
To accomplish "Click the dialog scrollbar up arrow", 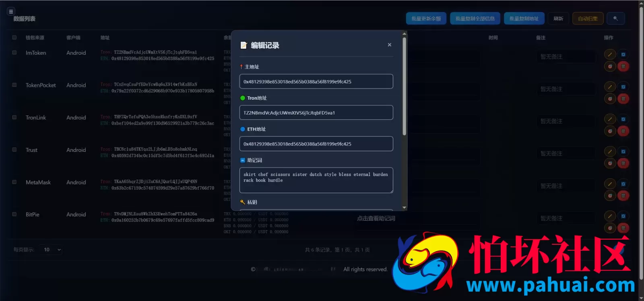I will click(404, 34).
